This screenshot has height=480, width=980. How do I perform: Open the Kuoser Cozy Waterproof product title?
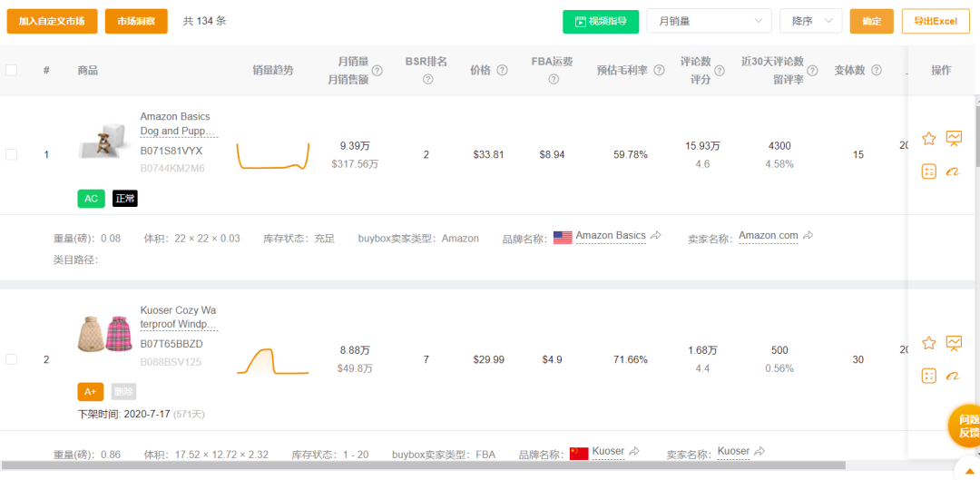pyautogui.click(x=179, y=317)
